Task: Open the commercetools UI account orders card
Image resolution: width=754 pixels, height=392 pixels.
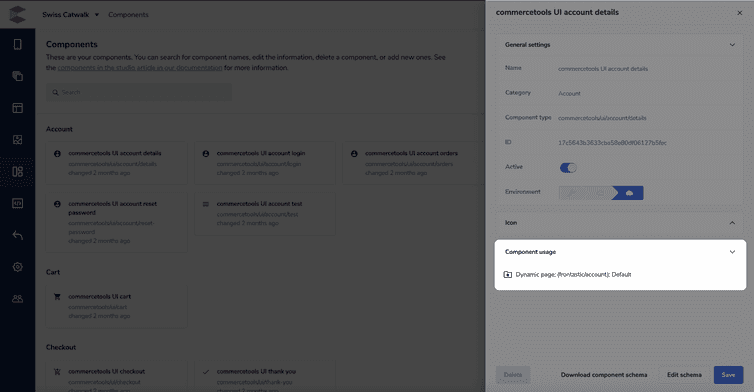Action: pos(413,163)
